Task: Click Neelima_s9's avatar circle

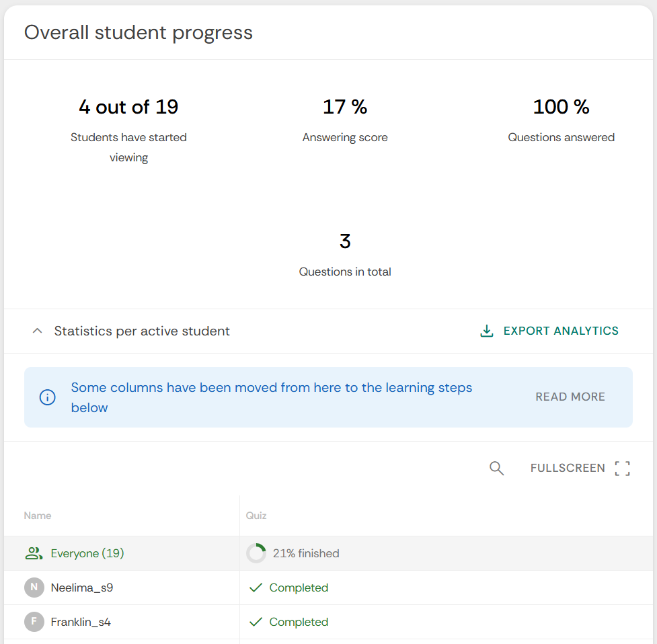Action: coord(34,588)
